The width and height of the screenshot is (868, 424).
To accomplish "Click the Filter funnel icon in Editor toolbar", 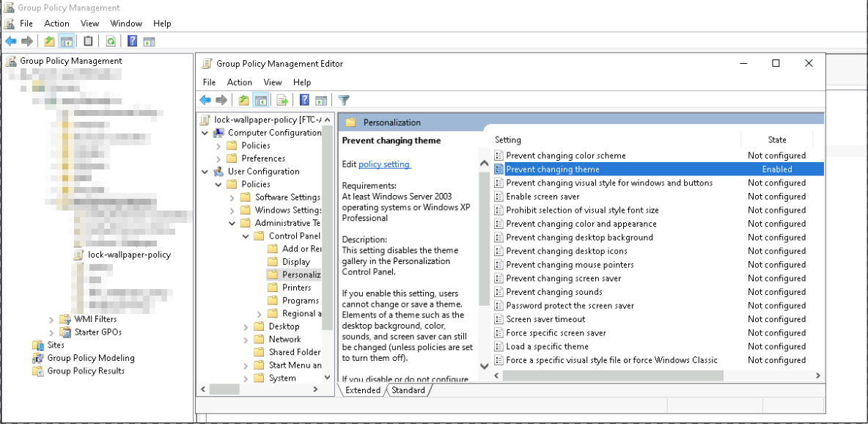I will point(344,100).
